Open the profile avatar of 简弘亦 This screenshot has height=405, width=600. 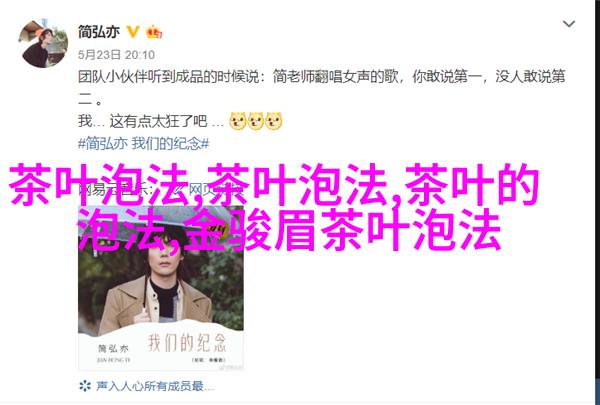(43, 43)
